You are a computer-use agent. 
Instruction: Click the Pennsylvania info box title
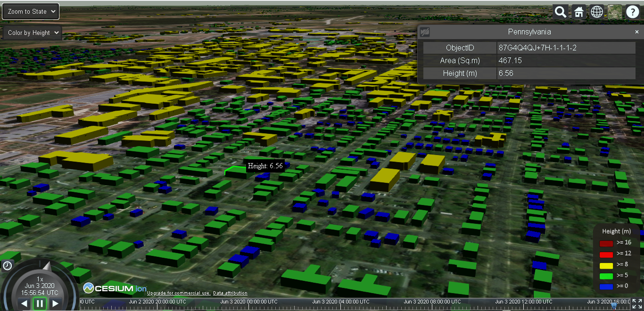click(x=529, y=32)
